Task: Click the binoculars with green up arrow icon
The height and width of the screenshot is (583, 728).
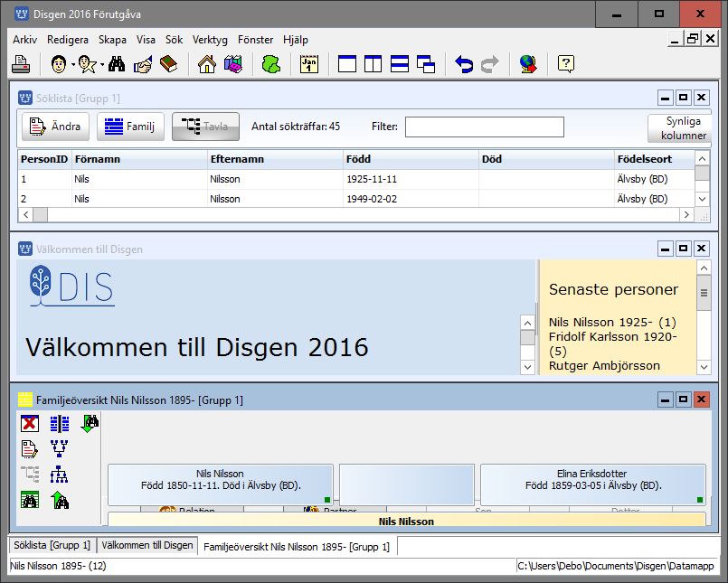Action: click(x=60, y=501)
